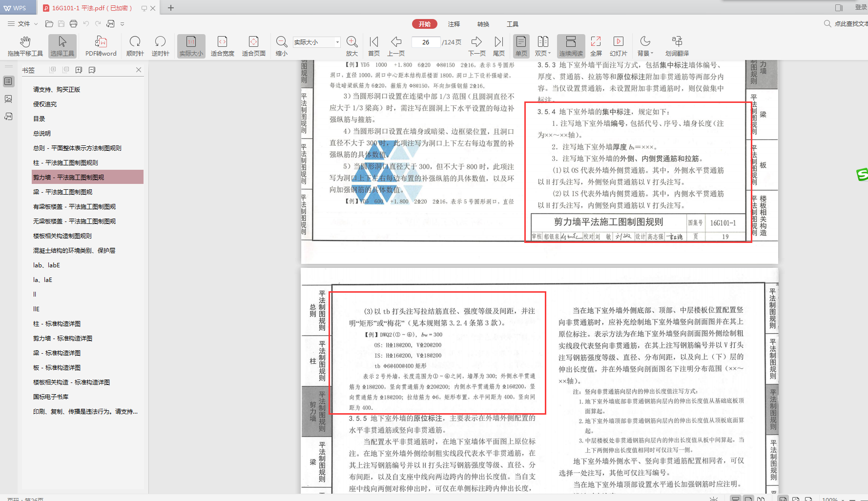Show the thumbnails sidebar panel icon
Image resolution: width=868 pixels, height=501 pixels.
8,99
